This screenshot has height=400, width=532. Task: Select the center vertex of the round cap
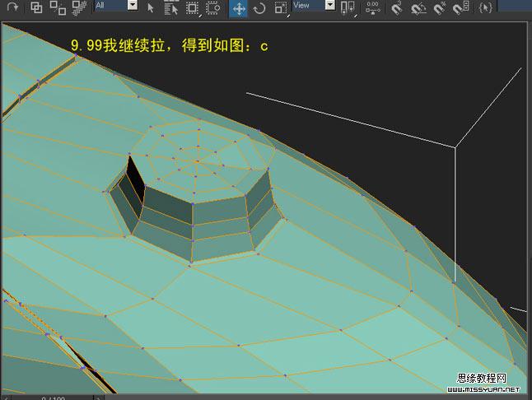tap(198, 161)
